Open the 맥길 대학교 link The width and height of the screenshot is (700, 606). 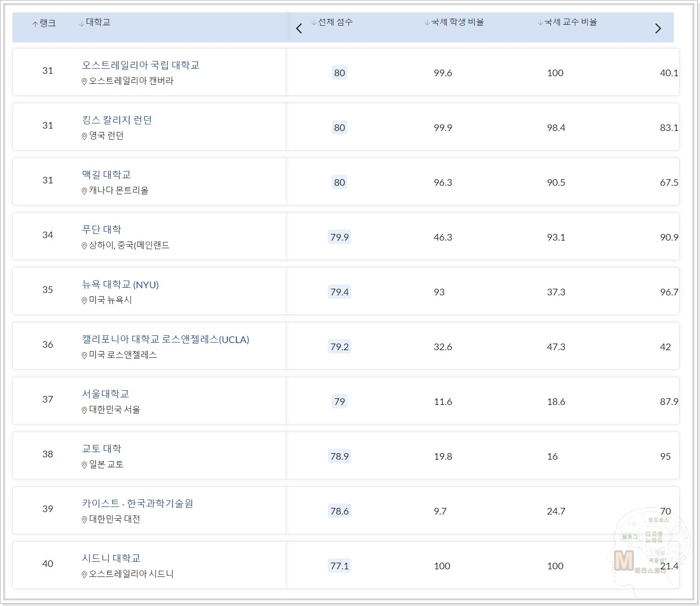click(x=106, y=175)
